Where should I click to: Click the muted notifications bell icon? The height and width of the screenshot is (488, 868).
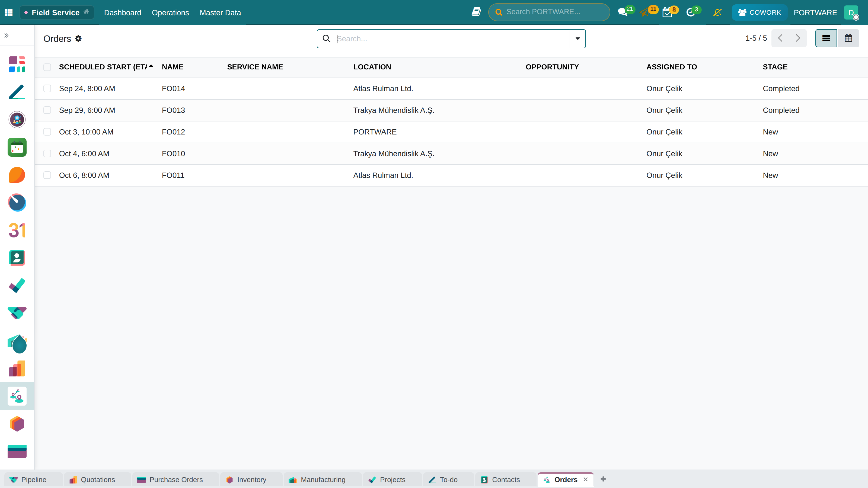pyautogui.click(x=717, y=12)
